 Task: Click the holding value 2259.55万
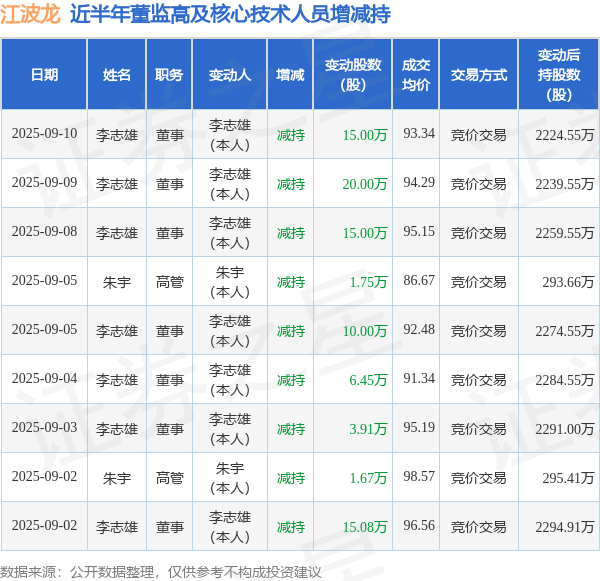[564, 233]
